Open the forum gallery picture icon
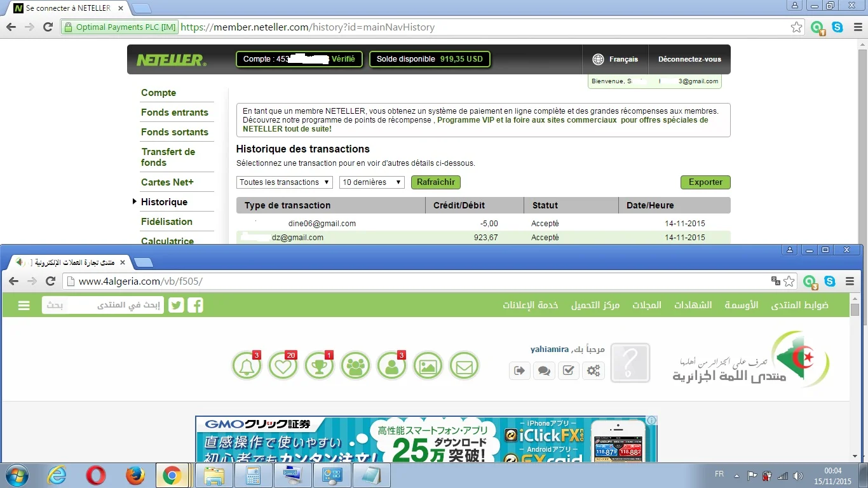The image size is (868, 488). pyautogui.click(x=428, y=367)
